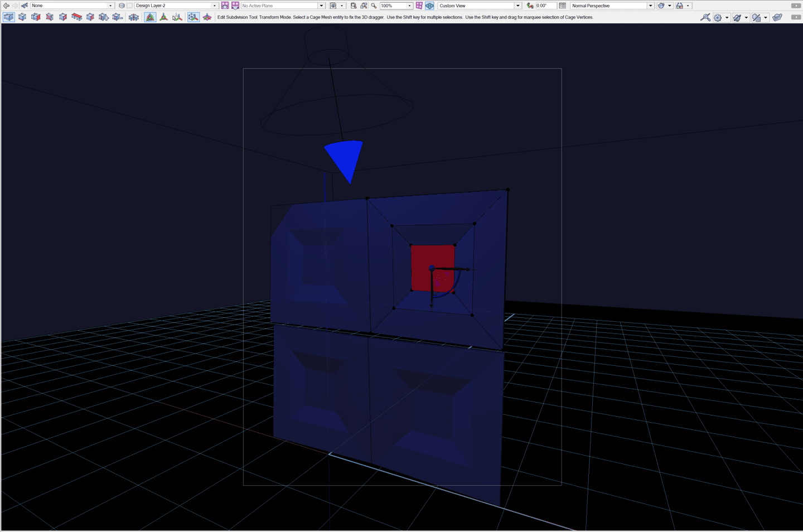Expand the plane mode arrow
This screenshot has height=532, width=803.
342,6
